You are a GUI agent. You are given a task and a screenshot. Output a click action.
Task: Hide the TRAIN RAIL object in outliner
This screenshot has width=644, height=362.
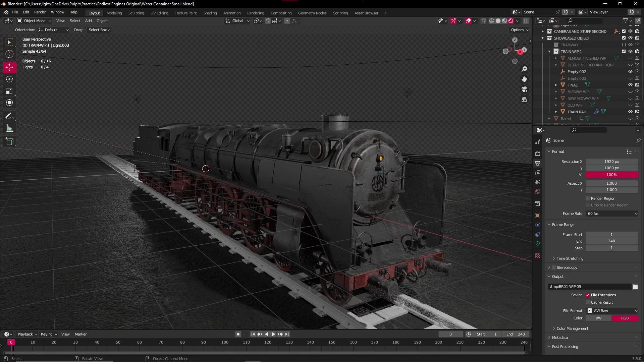tap(630, 112)
